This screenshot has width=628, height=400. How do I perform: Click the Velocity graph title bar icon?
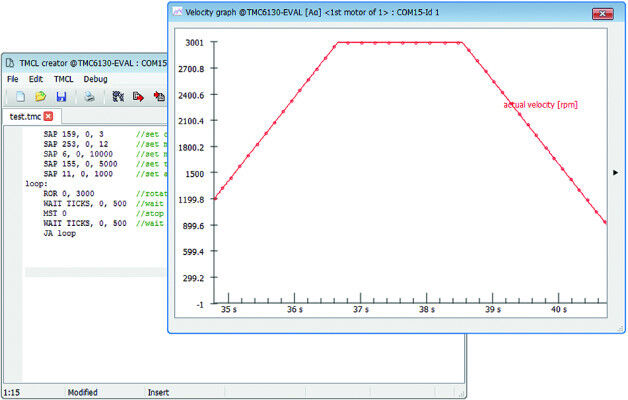click(x=177, y=12)
